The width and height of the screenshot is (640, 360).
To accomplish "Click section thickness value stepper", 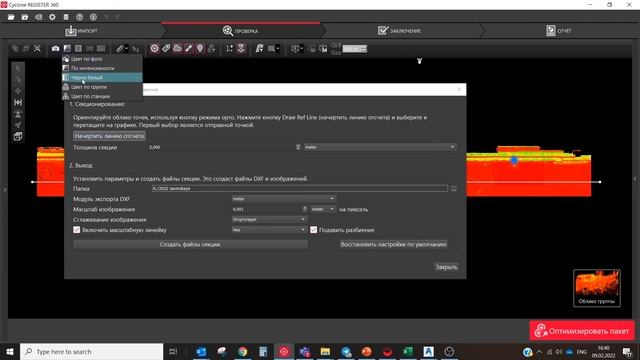I will click(298, 147).
